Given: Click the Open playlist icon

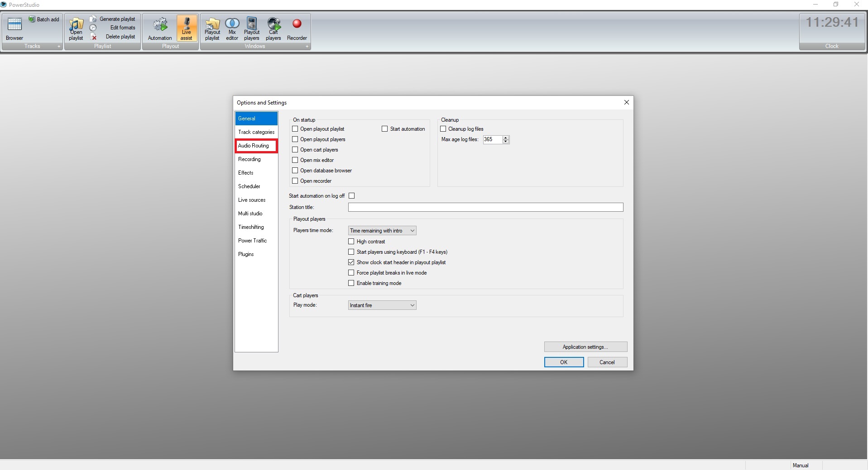Looking at the screenshot, I should 76,28.
